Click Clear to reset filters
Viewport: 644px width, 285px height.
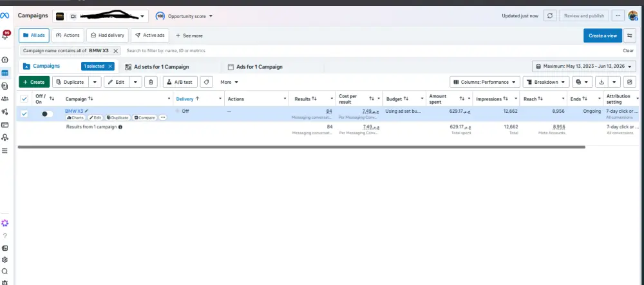(628, 50)
